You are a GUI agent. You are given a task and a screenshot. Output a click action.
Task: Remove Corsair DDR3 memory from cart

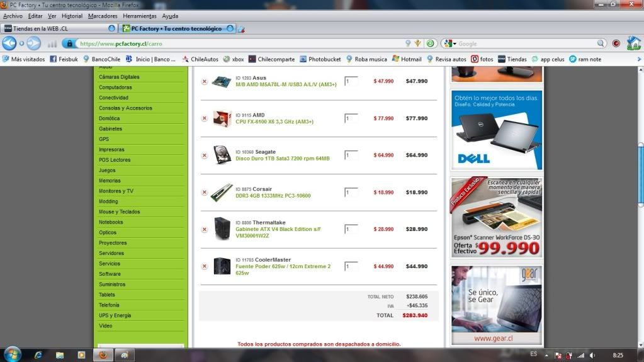(204, 192)
